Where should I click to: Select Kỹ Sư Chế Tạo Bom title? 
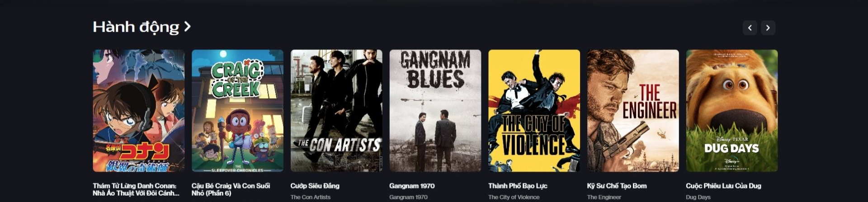pos(617,186)
